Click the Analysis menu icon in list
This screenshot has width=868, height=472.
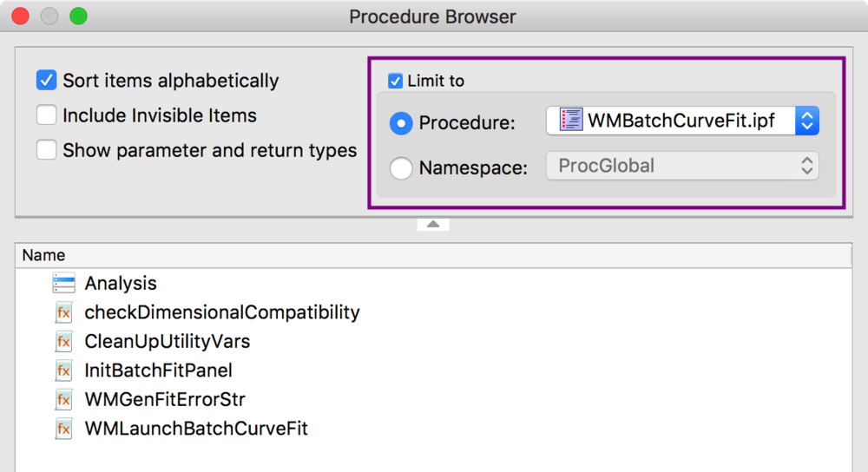[x=63, y=284]
